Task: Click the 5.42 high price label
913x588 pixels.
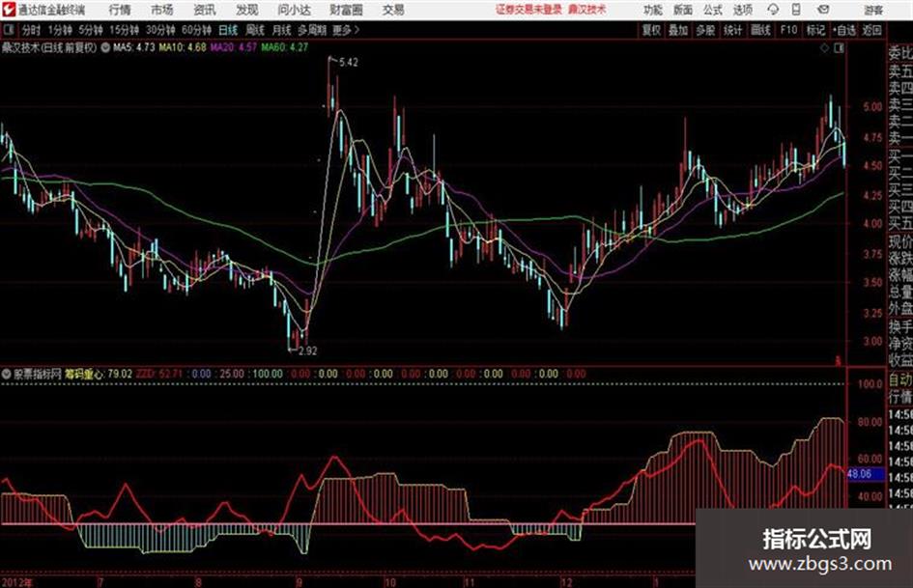Action: tap(348, 63)
